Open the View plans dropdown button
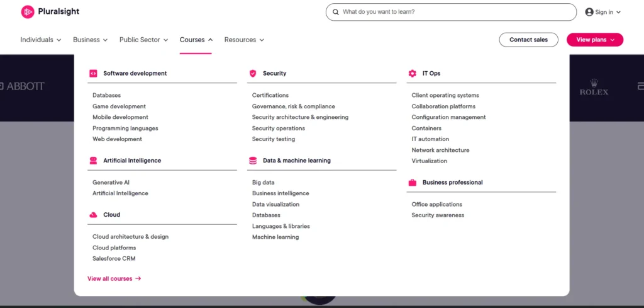Image resolution: width=644 pixels, height=308 pixels. pyautogui.click(x=594, y=40)
